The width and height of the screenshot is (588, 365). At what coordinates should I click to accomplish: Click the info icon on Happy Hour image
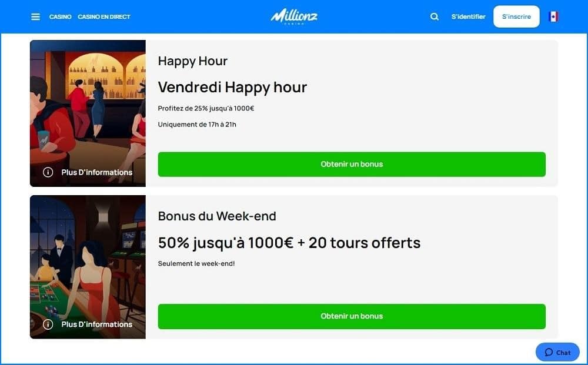(x=48, y=172)
